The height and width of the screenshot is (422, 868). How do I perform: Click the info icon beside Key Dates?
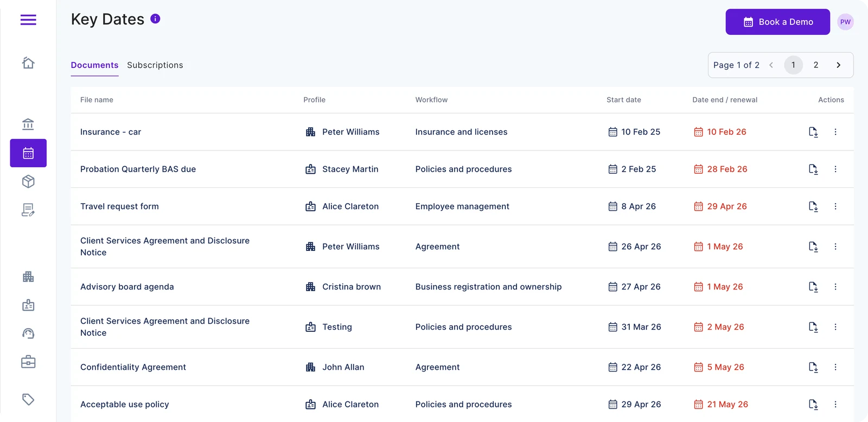pos(155,19)
